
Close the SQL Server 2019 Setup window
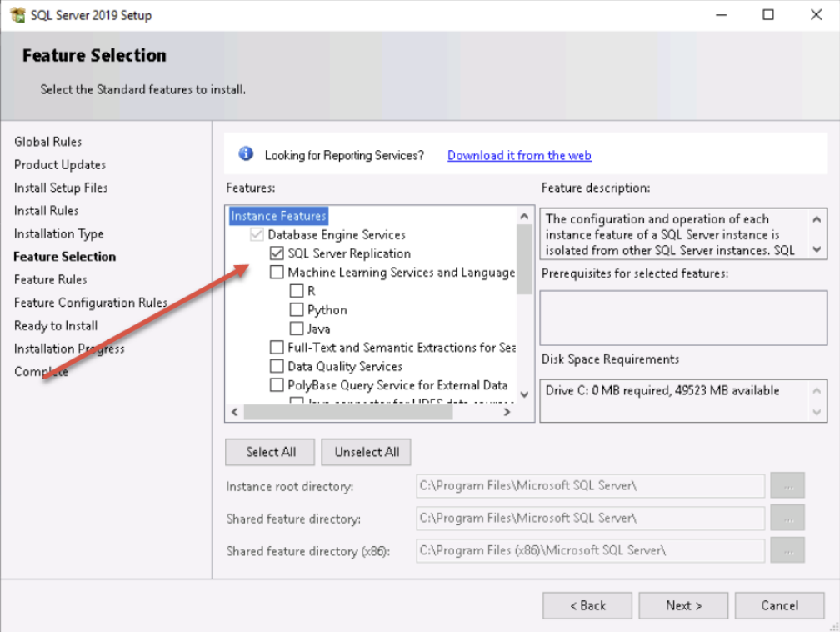coord(816,14)
